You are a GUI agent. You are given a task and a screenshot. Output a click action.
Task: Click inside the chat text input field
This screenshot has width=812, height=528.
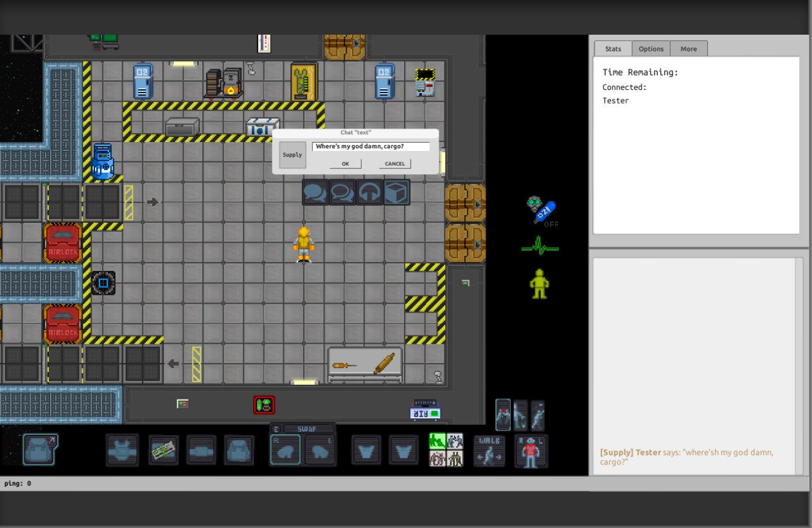[x=371, y=146]
